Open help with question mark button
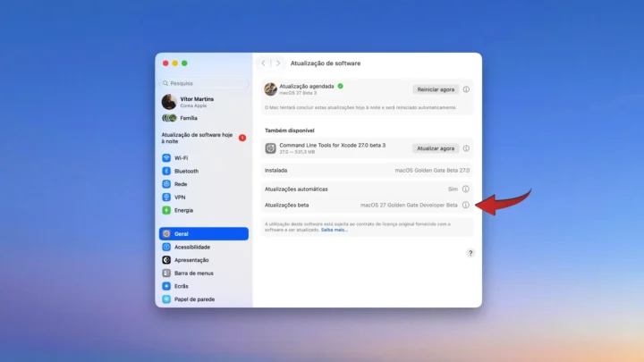 click(x=470, y=253)
